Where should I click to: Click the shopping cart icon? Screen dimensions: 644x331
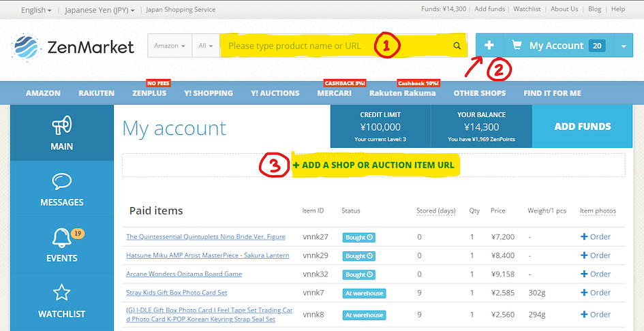pyautogui.click(x=517, y=46)
